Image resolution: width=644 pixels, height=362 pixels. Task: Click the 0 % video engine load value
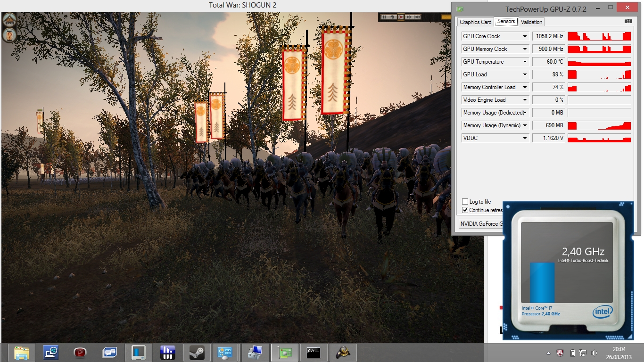pyautogui.click(x=549, y=100)
